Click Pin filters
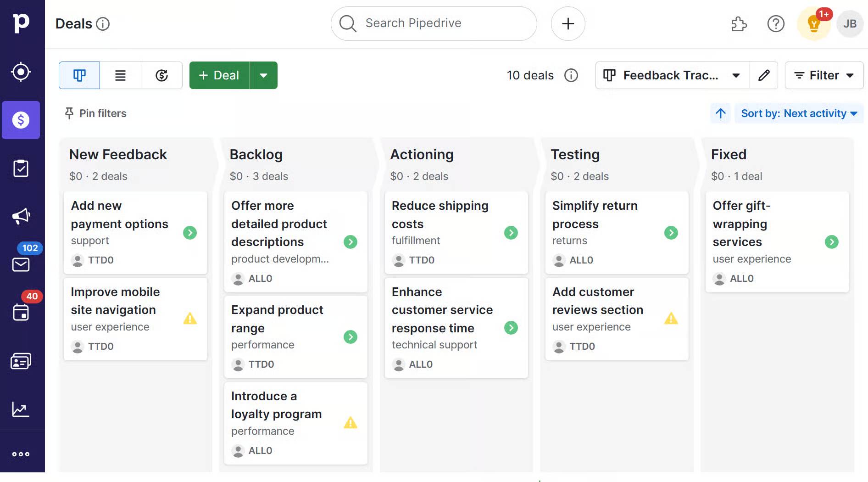Screen dimensions: 868x482 pyautogui.click(x=96, y=113)
